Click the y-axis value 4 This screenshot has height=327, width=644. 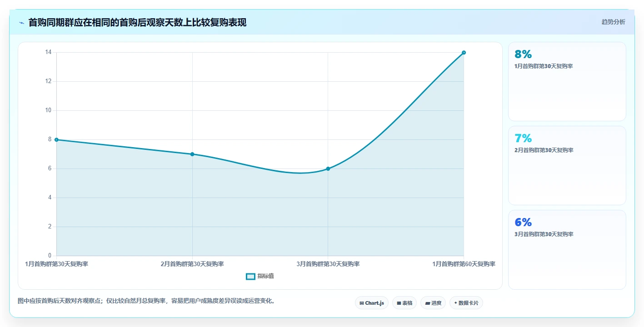(50, 198)
